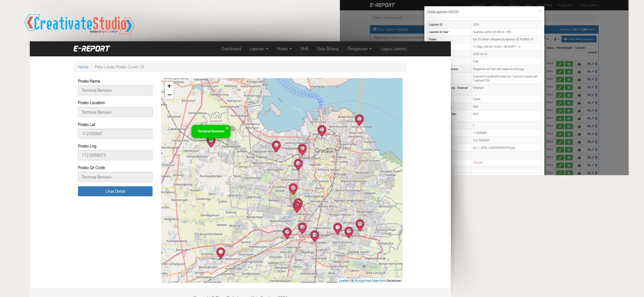The height and width of the screenshot is (297, 644).
Task: Open the Posko dropdown menu
Action: pyautogui.click(x=284, y=49)
